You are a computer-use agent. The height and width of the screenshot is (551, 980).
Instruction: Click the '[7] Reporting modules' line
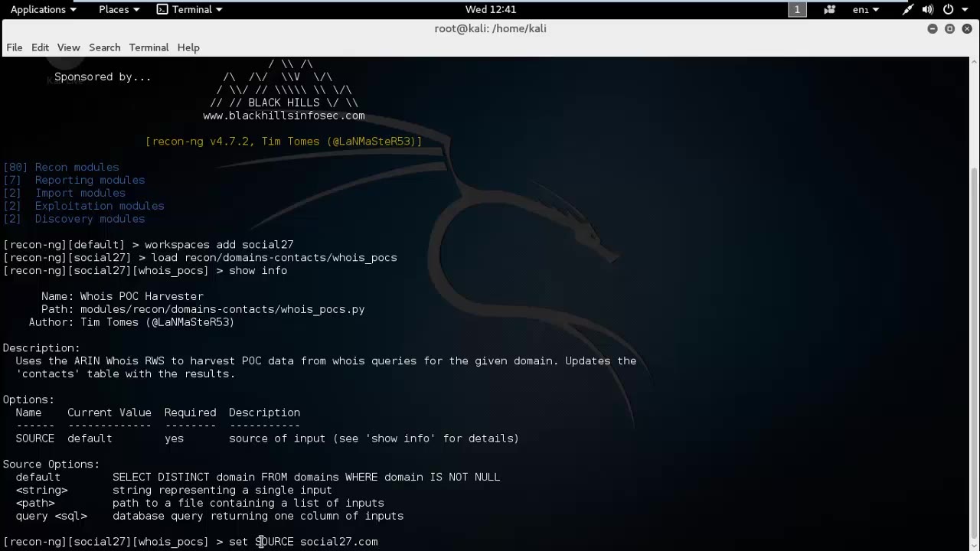[x=74, y=180]
